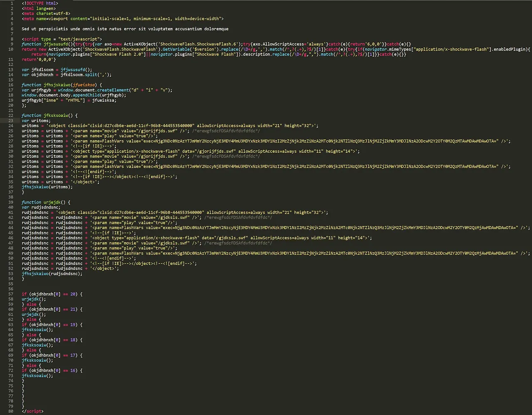The image size is (532, 415).
Task: Click line number 56 in the gutter
Action: pyautogui.click(x=10, y=289)
